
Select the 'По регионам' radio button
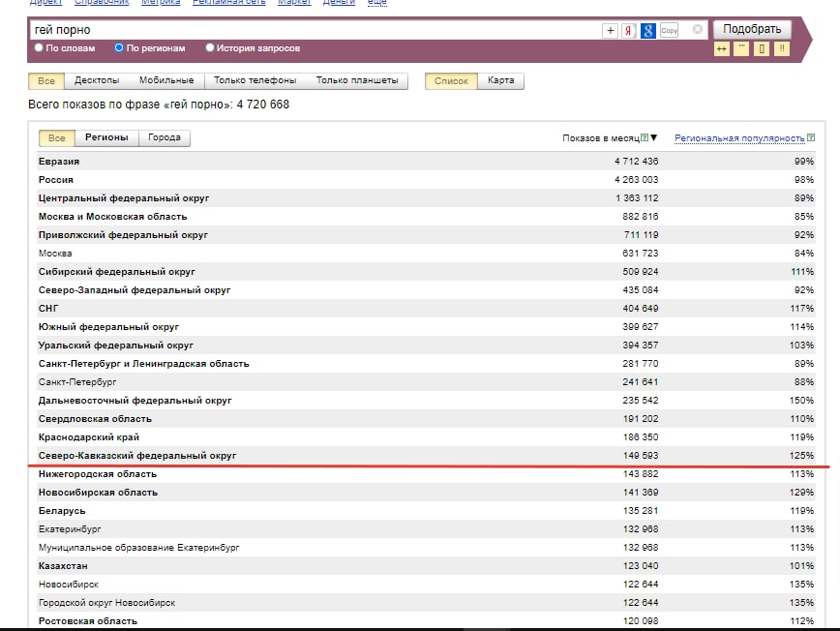pyautogui.click(x=119, y=47)
